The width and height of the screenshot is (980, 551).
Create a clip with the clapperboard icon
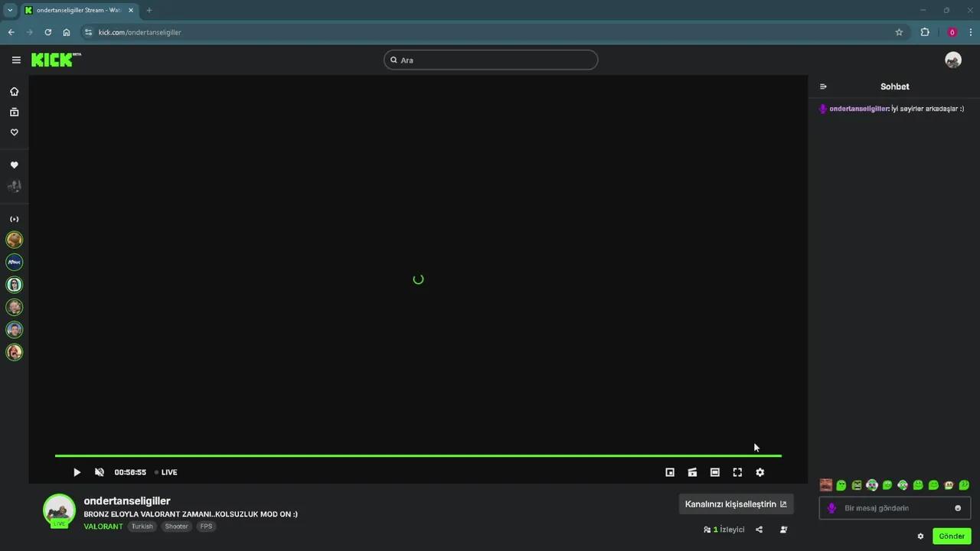pyautogui.click(x=692, y=472)
